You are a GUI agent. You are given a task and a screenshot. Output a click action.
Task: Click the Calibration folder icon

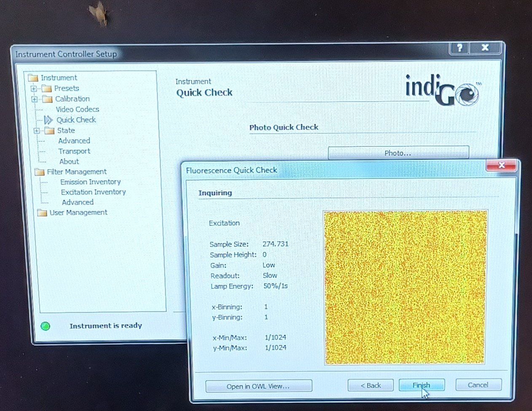coord(48,99)
